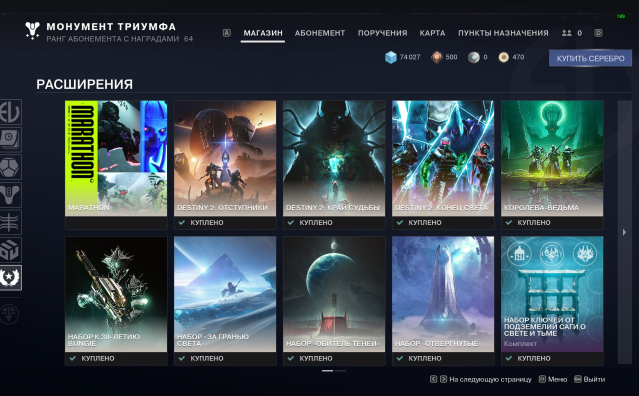Select the Marathon expansion tile
This screenshot has width=639, height=396.
point(116,165)
